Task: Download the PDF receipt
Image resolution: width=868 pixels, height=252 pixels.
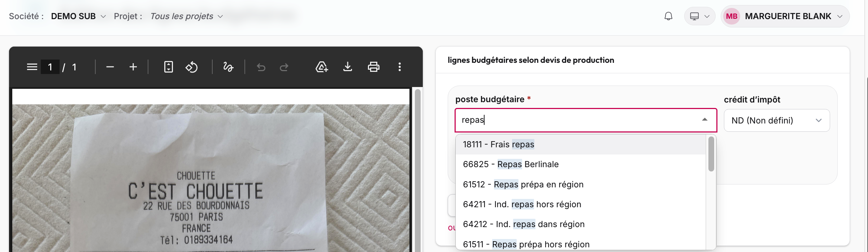Action: point(348,67)
